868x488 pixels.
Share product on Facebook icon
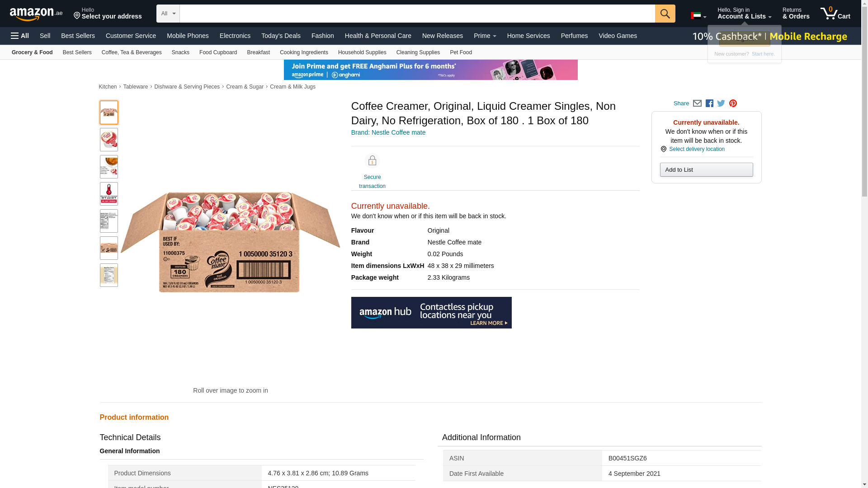tap(709, 103)
